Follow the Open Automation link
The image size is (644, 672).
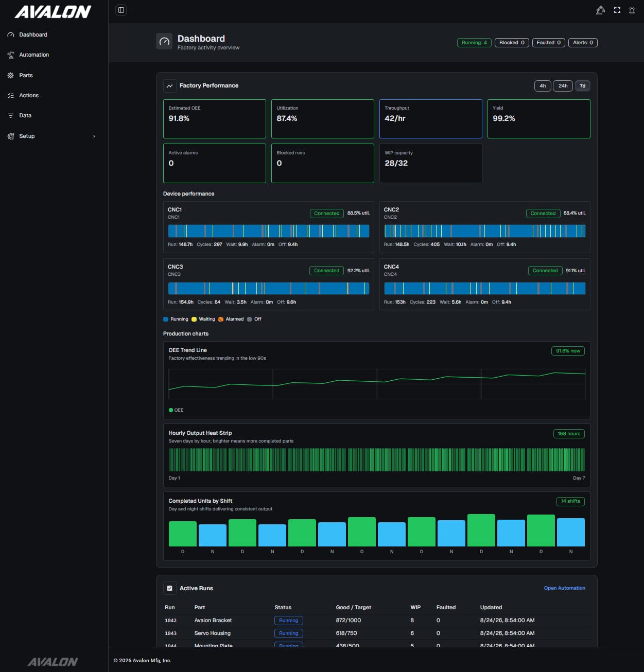tap(564, 588)
